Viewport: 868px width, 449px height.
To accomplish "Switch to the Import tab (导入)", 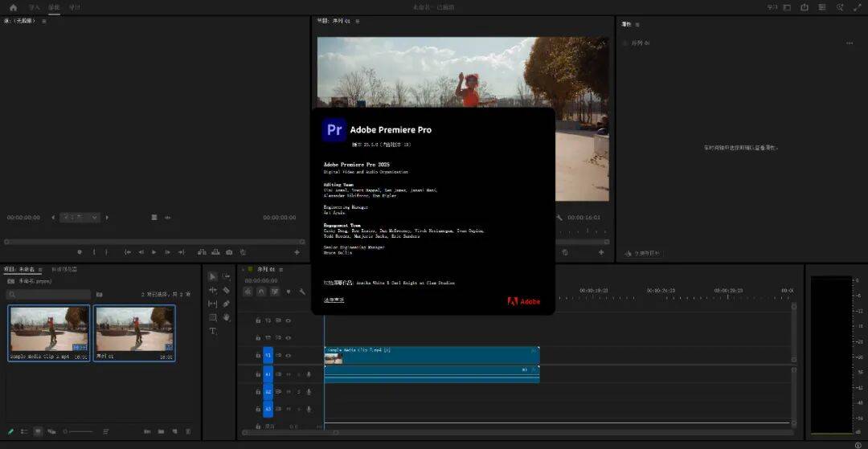I will coord(35,7).
